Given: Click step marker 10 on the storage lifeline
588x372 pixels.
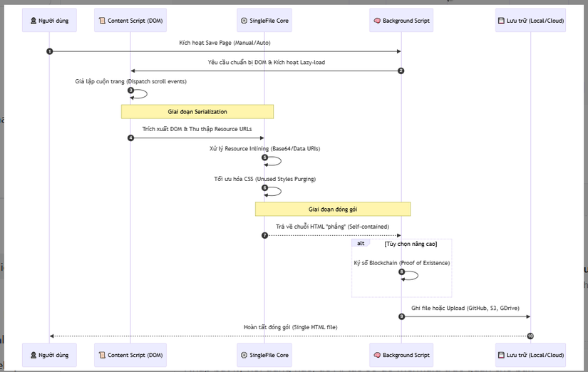Looking at the screenshot, I should click(530, 336).
